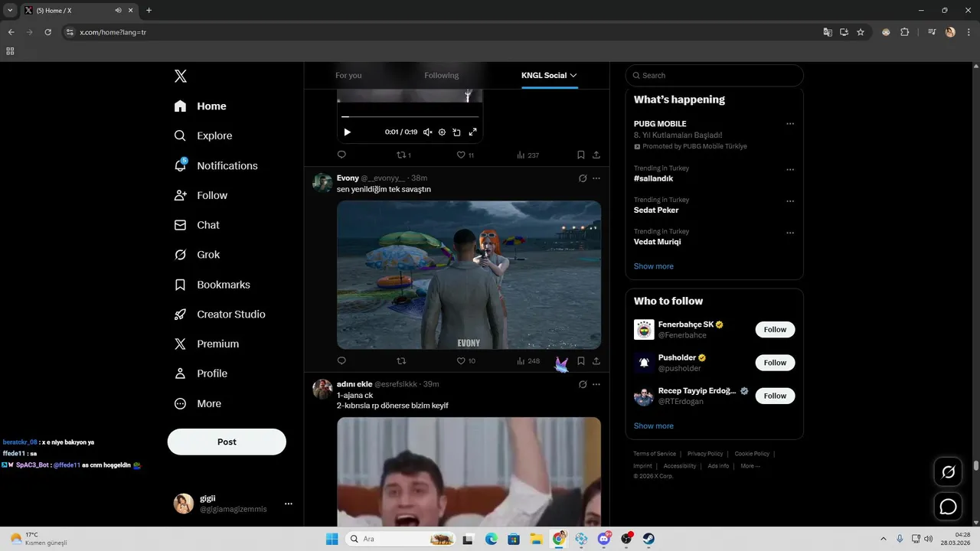Open Discord from the taskbar
This screenshot has height=551, width=980.
tap(604, 539)
